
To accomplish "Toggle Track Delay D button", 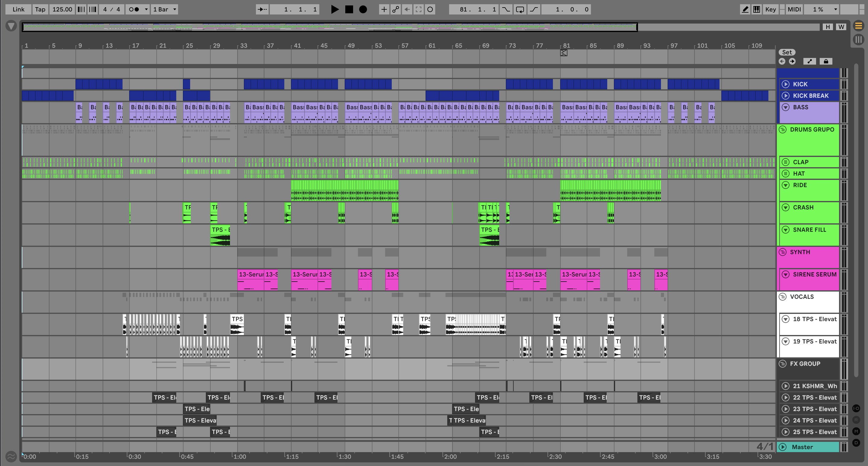I will point(856,443).
